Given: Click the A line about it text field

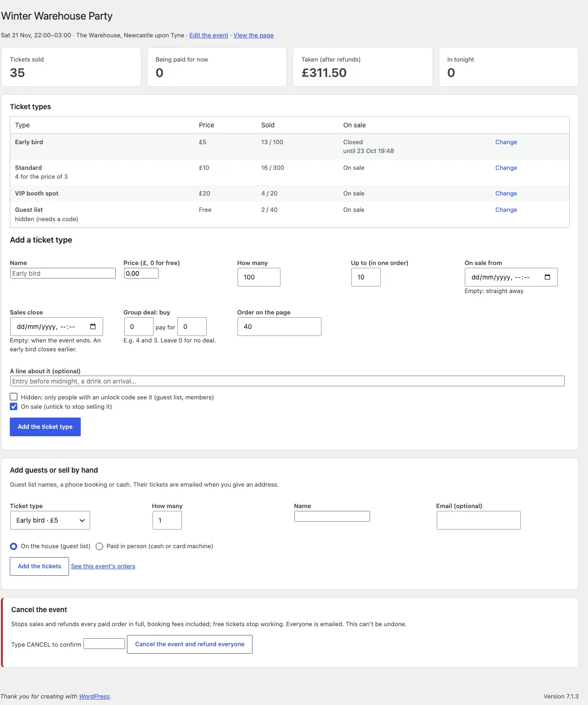Looking at the screenshot, I should pyautogui.click(x=287, y=381).
